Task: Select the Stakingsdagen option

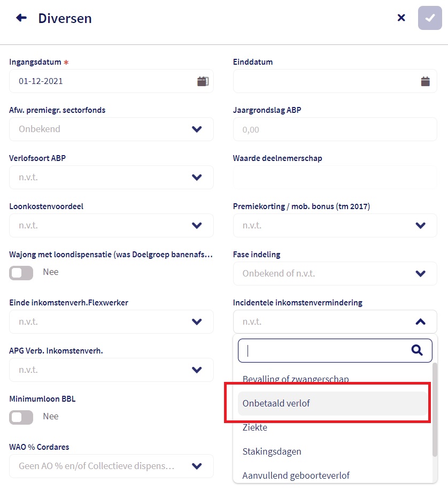Action: point(272,451)
